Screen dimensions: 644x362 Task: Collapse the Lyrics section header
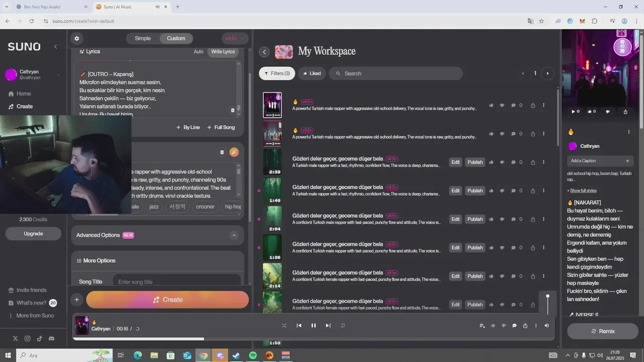coord(90,51)
